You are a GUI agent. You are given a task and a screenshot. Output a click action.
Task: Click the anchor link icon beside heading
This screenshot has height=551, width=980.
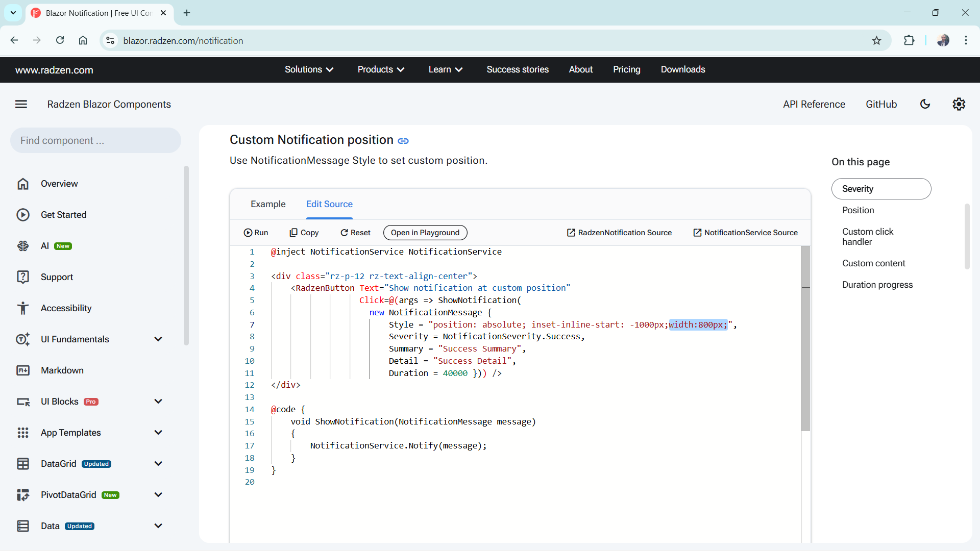coord(403,141)
